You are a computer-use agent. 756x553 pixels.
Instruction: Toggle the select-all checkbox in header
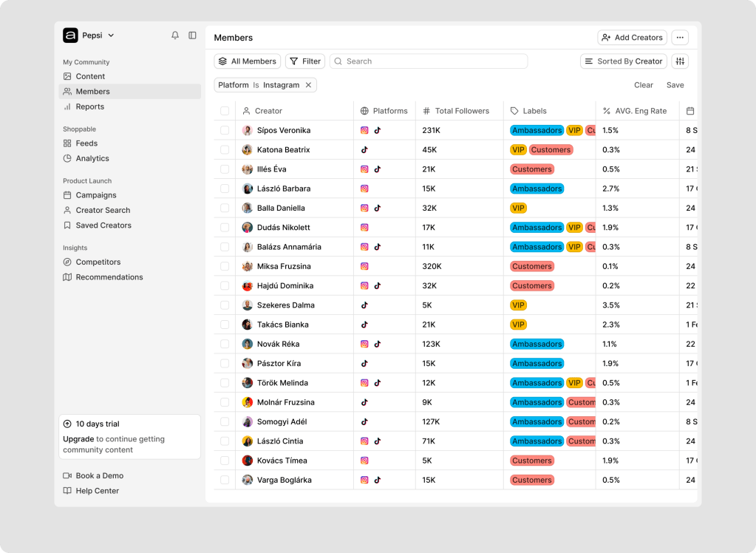(225, 112)
